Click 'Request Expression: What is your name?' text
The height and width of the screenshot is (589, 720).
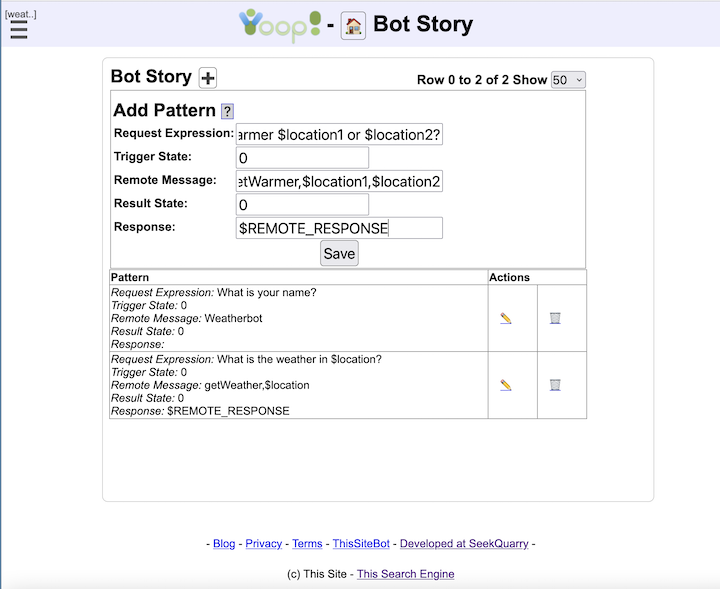[x=214, y=292]
